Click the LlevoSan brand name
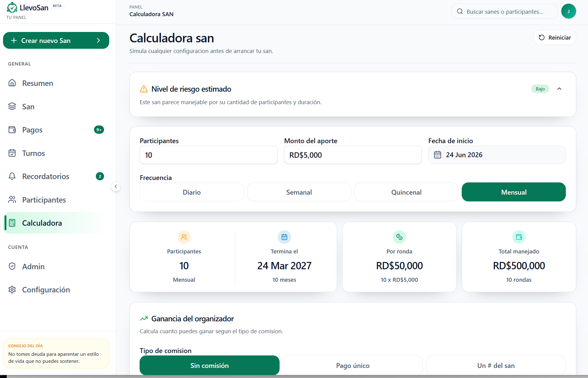 click(34, 8)
